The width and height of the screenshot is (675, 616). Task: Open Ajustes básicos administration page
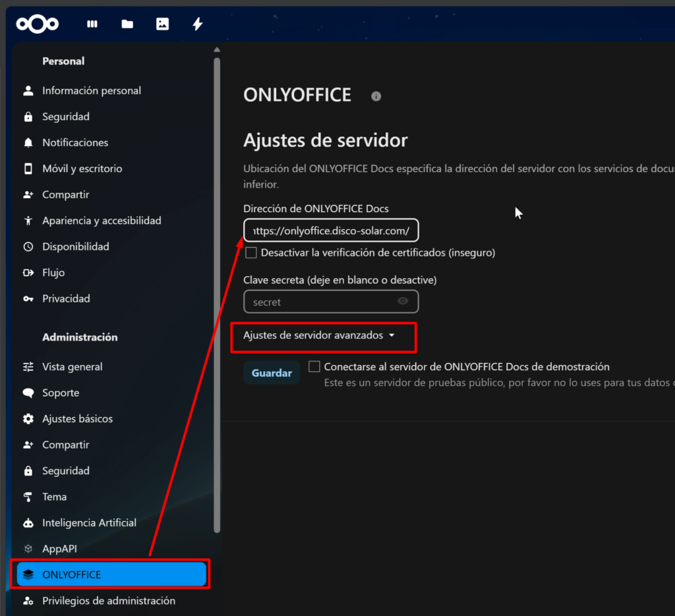[78, 418]
